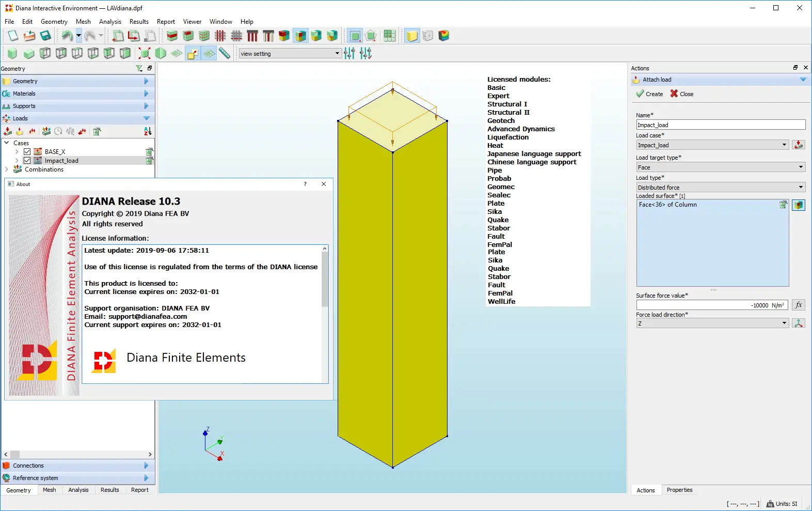The image size is (812, 511).
Task: Expand the Impact_load case node
Action: pos(17,161)
